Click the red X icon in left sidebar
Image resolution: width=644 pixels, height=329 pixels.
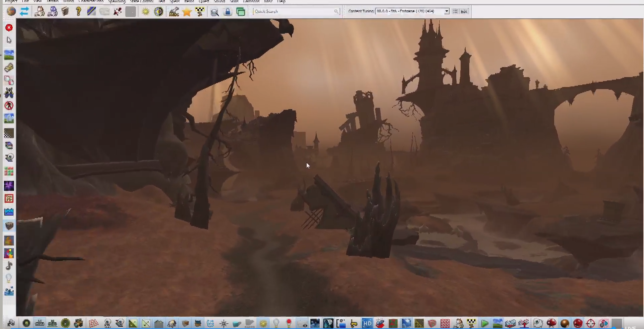9,28
